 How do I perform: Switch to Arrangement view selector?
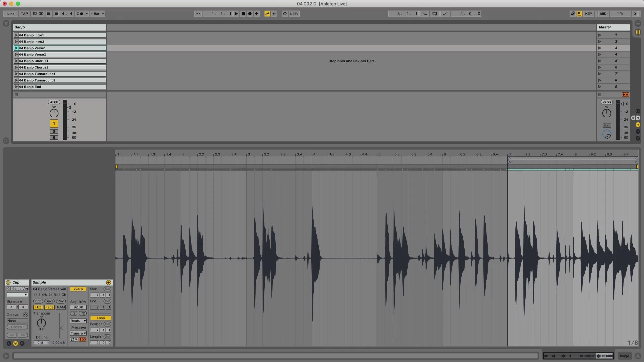click(x=638, y=24)
